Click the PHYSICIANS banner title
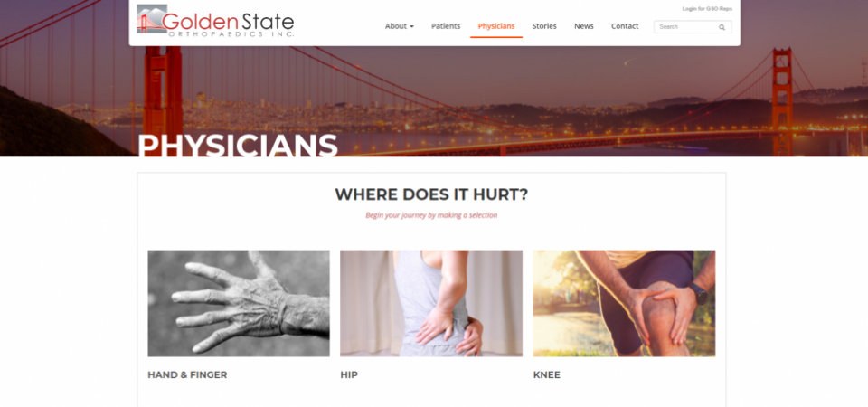The height and width of the screenshot is (407, 868). coord(238,145)
